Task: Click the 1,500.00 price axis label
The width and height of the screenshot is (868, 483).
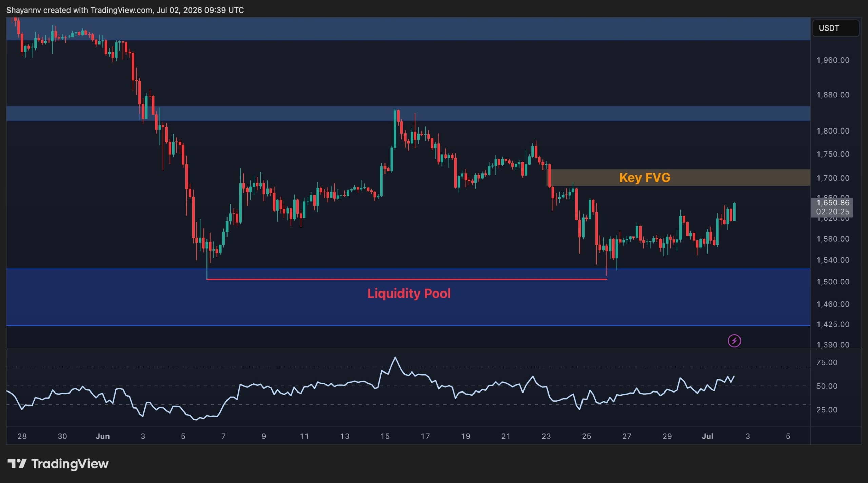Action: click(833, 282)
